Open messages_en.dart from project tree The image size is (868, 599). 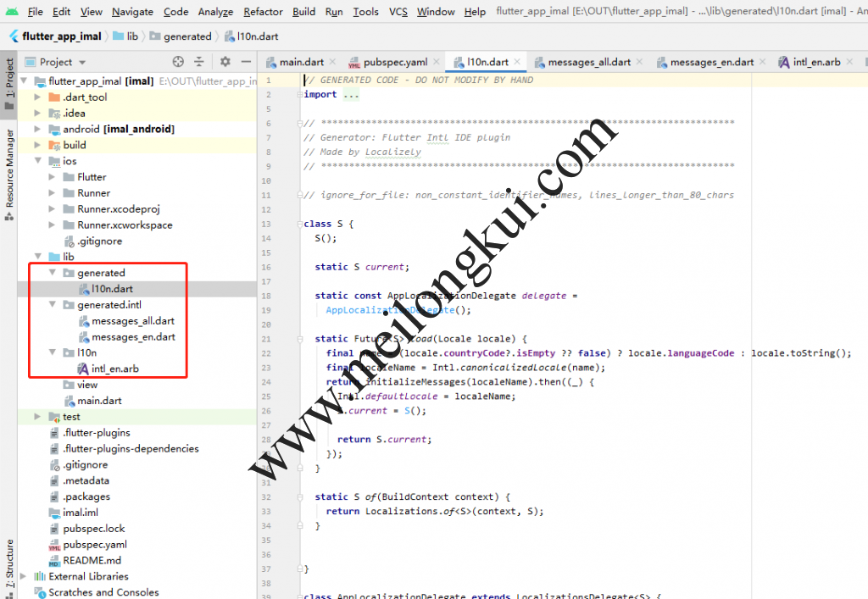[x=133, y=337]
